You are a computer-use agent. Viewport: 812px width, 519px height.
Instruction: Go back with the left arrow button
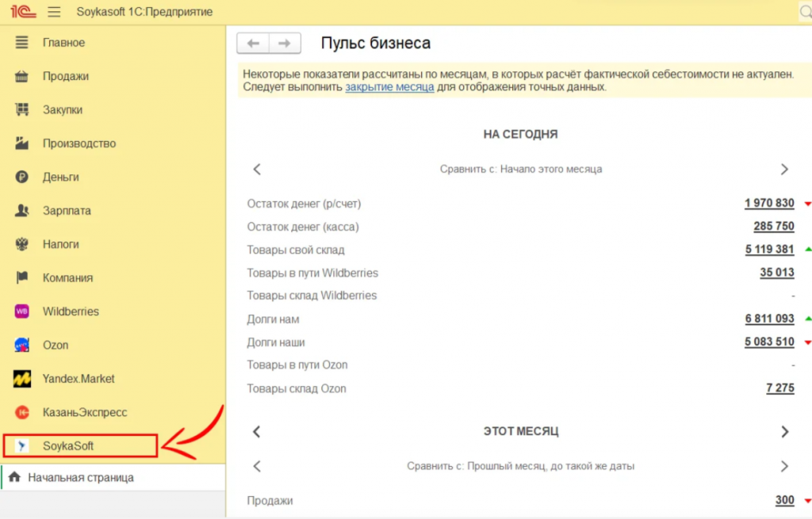[x=254, y=43]
